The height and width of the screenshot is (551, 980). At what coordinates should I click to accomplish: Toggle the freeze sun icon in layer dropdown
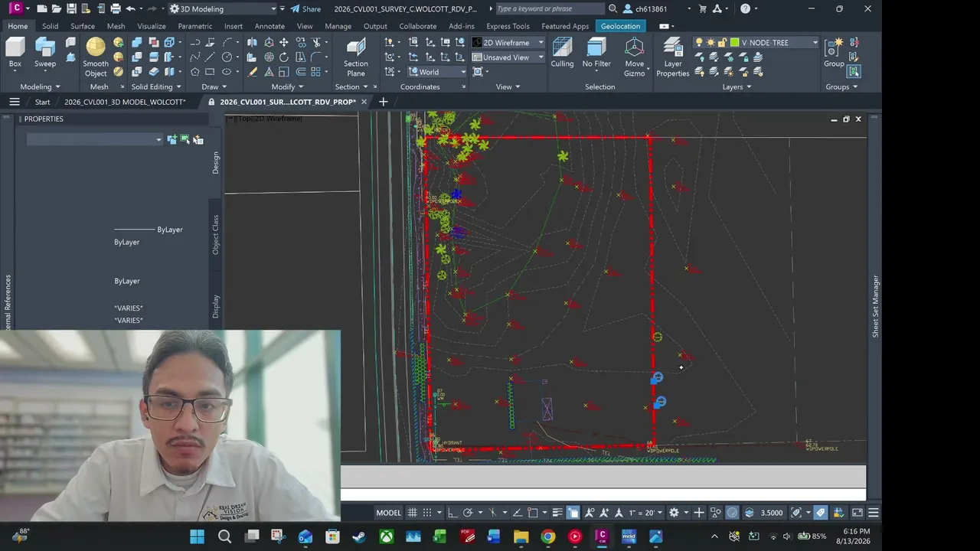711,43
